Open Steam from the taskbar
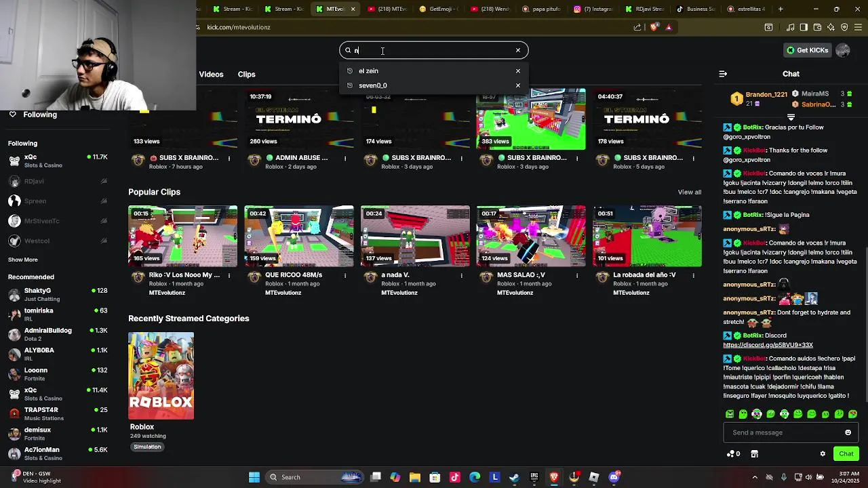This screenshot has width=868, height=488. coord(514,477)
